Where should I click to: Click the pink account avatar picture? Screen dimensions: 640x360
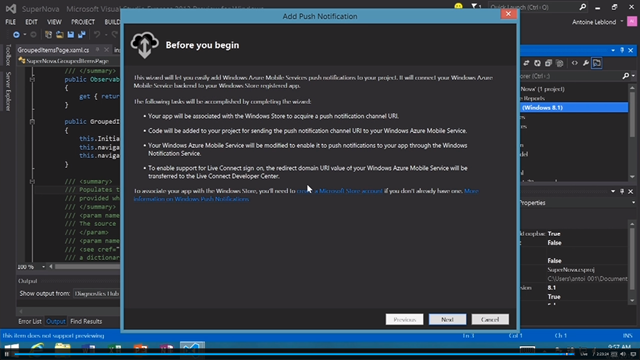[x=632, y=22]
